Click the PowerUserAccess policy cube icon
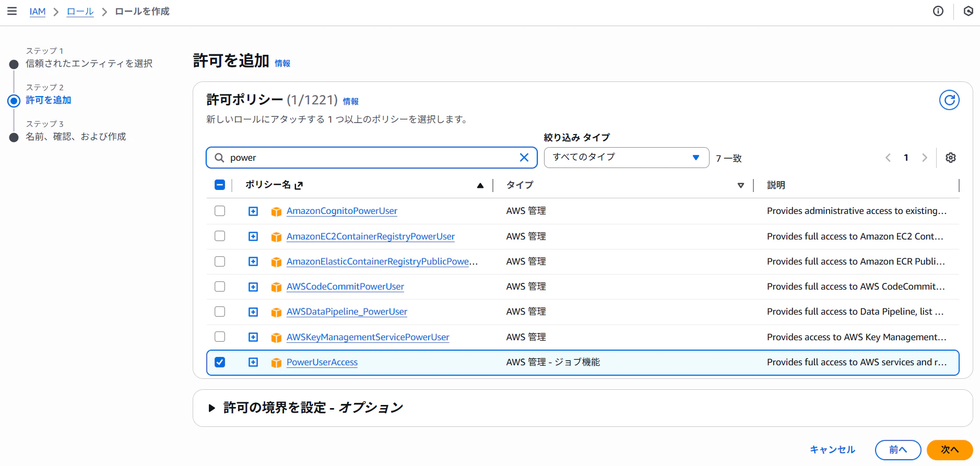The height and width of the screenshot is (466, 980). [x=276, y=363]
